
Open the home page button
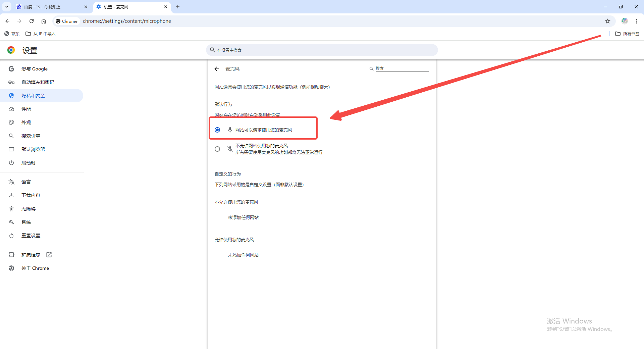pyautogui.click(x=44, y=21)
